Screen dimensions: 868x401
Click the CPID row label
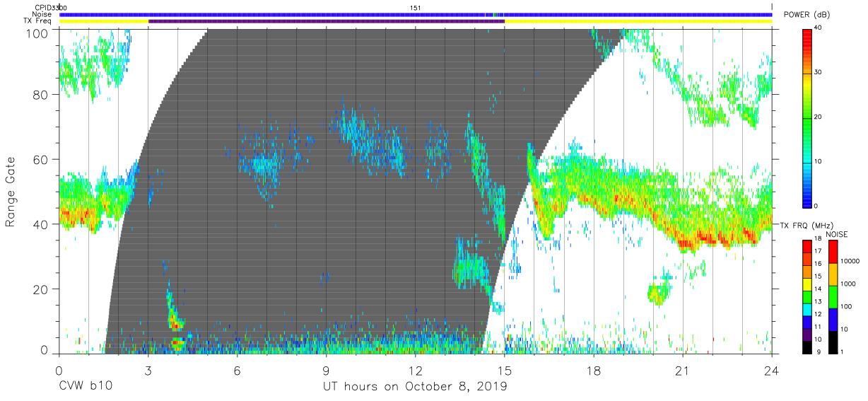tap(43, 8)
